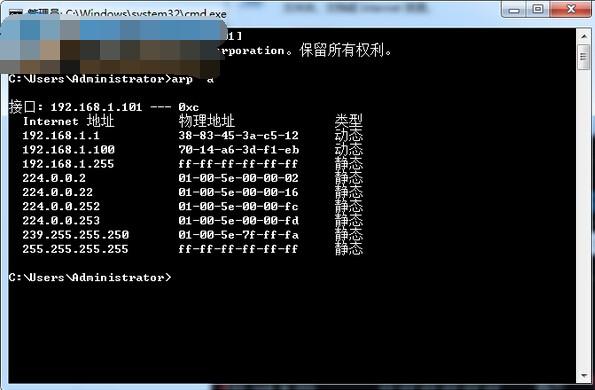Maximize the cmd.exe window
Screen dimensions: 595x390
[x=538, y=9]
